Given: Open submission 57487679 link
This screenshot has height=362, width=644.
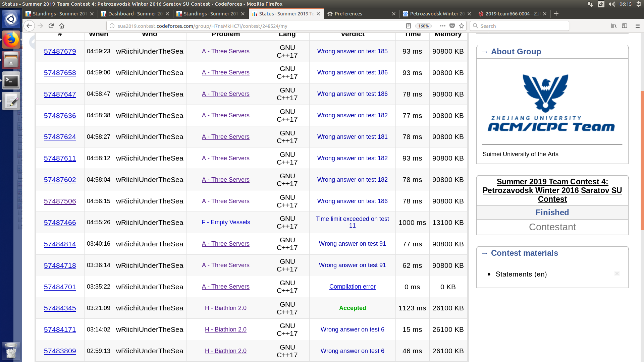Looking at the screenshot, I should [60, 51].
